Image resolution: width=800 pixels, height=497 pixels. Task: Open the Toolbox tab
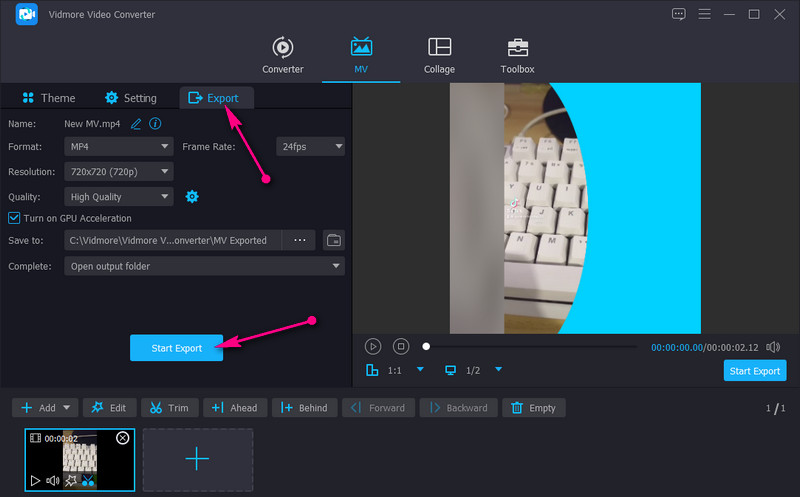517,56
